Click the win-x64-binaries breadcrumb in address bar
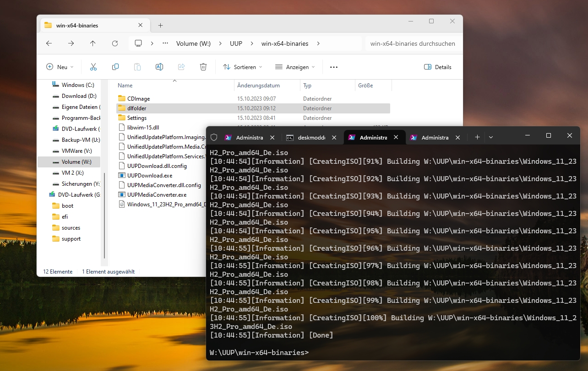Image resolution: width=588 pixels, height=371 pixels. click(285, 43)
